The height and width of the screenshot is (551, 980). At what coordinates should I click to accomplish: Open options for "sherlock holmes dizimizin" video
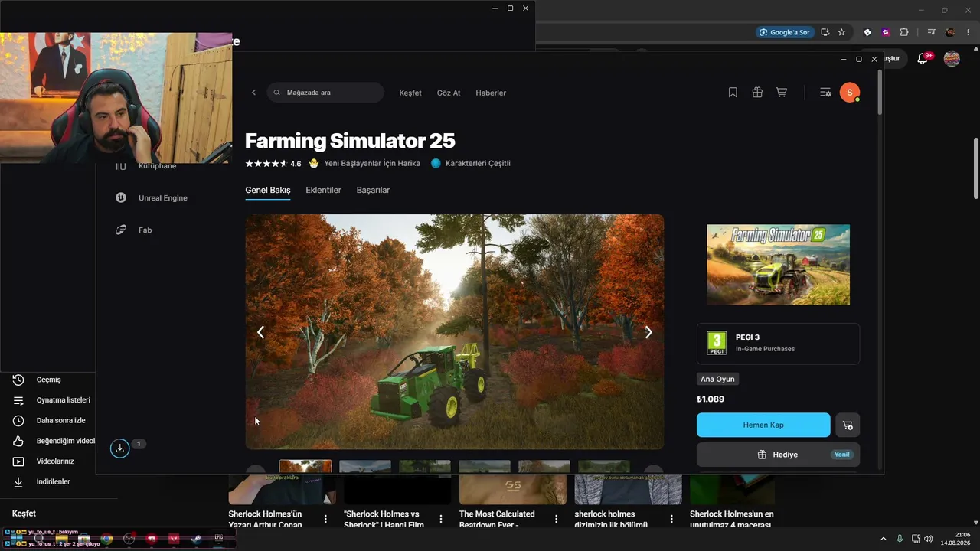coord(672,519)
